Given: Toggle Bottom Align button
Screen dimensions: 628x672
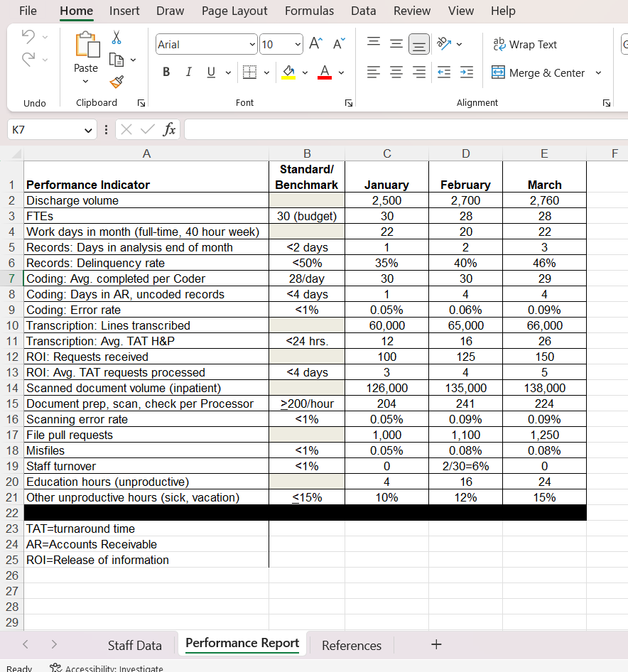Looking at the screenshot, I should click(x=419, y=44).
